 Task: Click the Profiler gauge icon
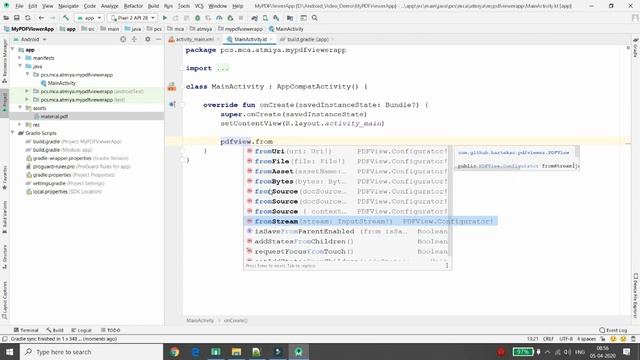[x=219, y=18]
